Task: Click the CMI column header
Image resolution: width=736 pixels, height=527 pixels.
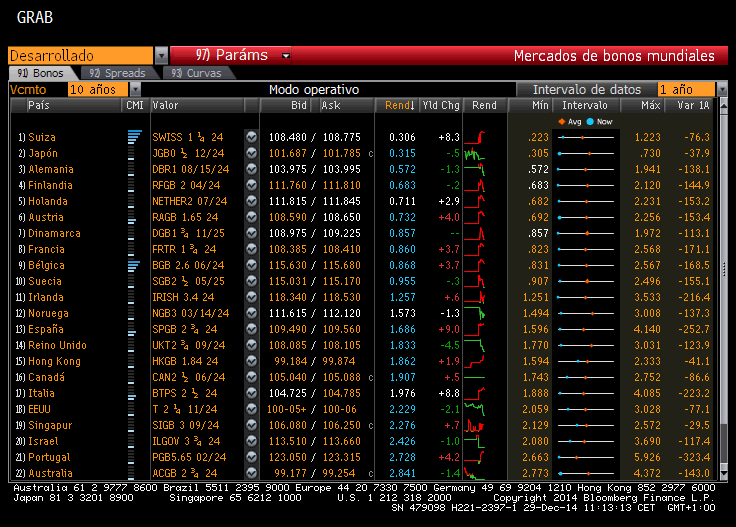Action: tap(135, 106)
